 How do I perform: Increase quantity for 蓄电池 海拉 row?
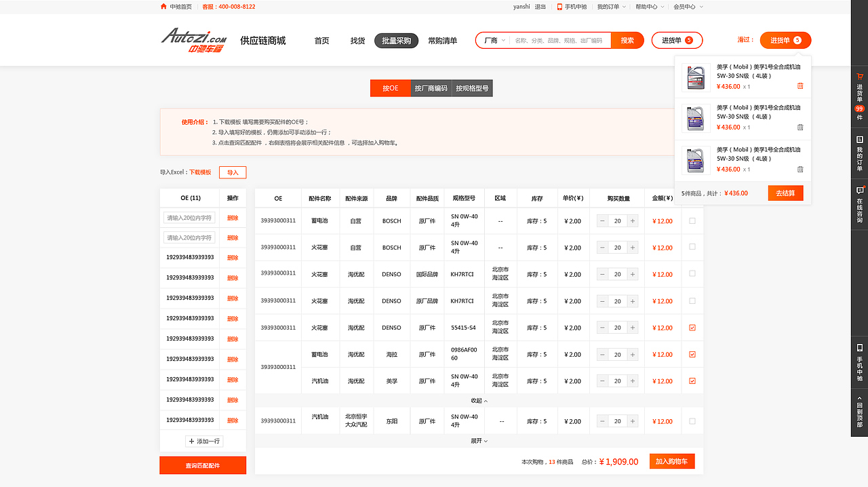[x=633, y=355]
